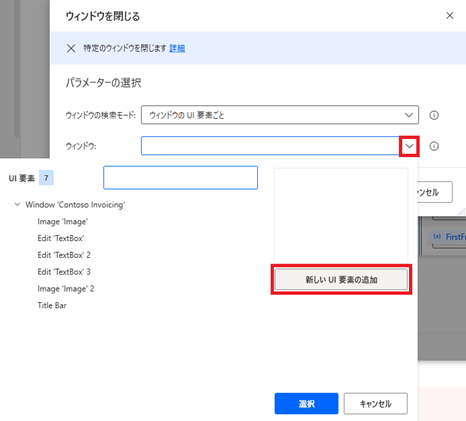Click the UI elements count badge 7

point(46,178)
